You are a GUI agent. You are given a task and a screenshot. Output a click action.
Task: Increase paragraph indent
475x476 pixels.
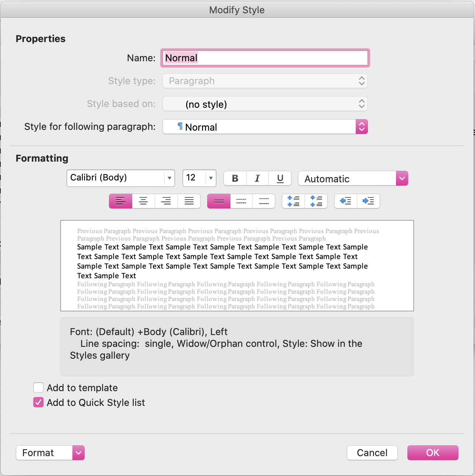pyautogui.click(x=368, y=201)
